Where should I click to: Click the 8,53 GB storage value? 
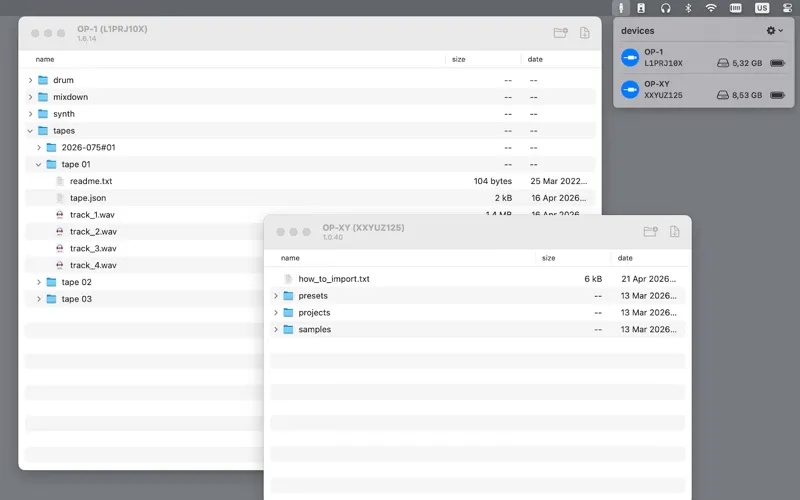[x=747, y=95]
